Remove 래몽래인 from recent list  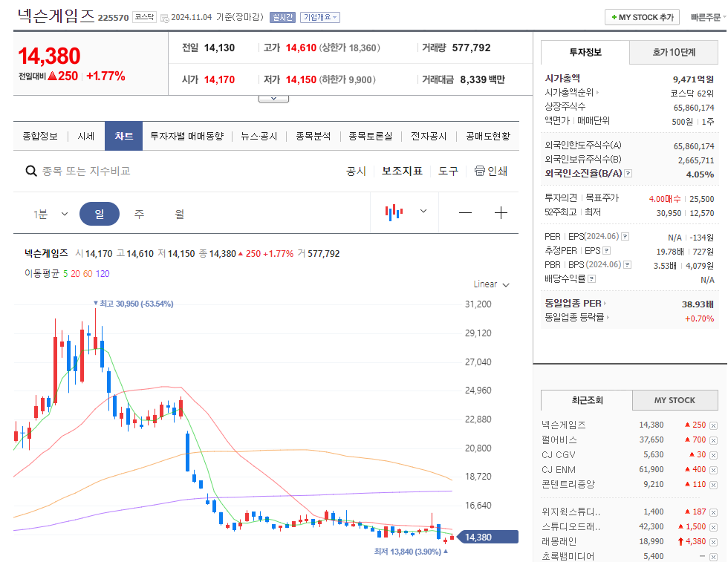tap(714, 542)
